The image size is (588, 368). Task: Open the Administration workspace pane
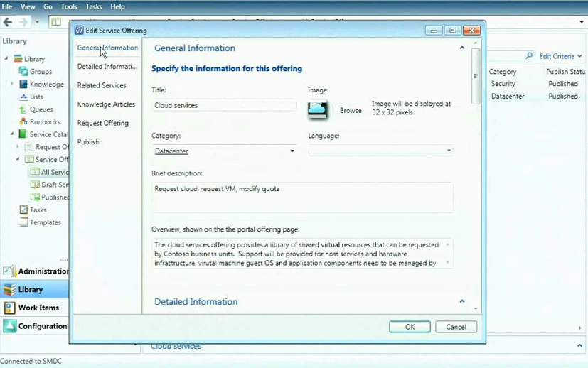(36, 271)
